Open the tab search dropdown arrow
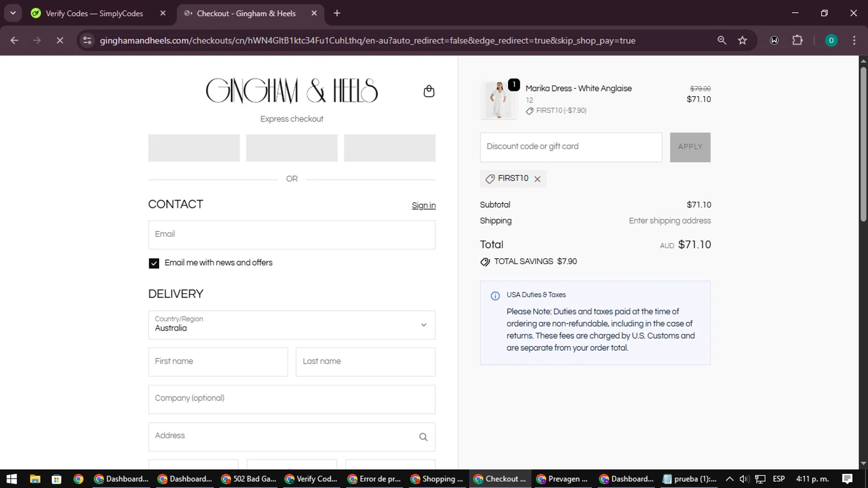Image resolution: width=868 pixels, height=488 pixels. point(13,13)
